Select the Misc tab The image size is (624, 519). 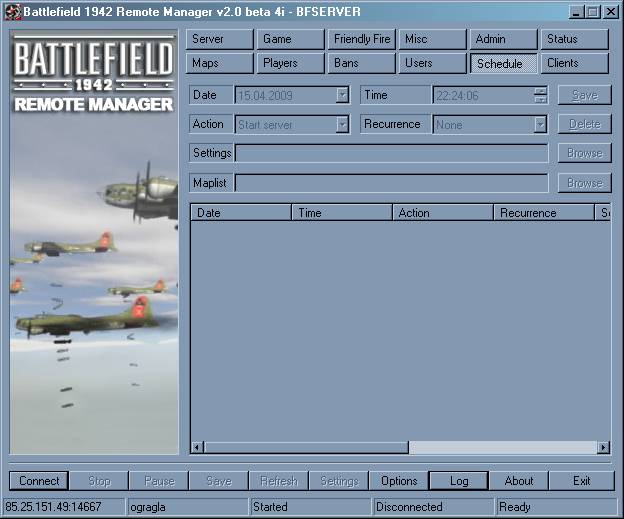click(432, 39)
